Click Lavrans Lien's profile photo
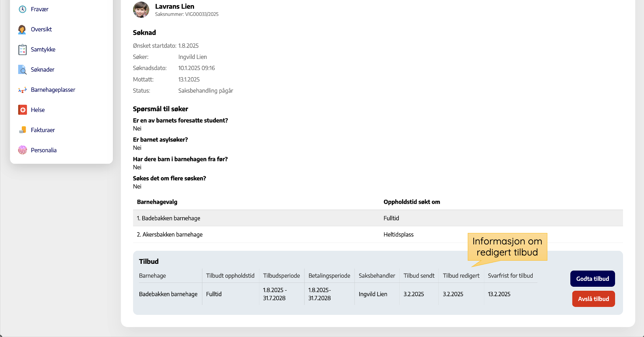644x337 pixels. click(x=141, y=10)
